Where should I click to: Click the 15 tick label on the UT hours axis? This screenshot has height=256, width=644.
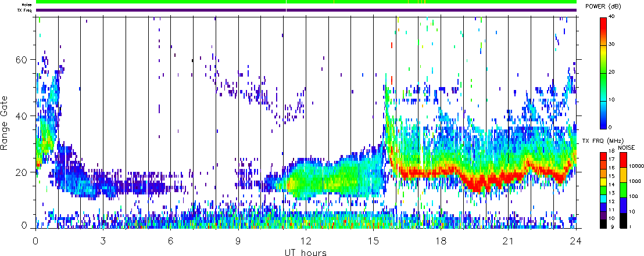[373, 241]
